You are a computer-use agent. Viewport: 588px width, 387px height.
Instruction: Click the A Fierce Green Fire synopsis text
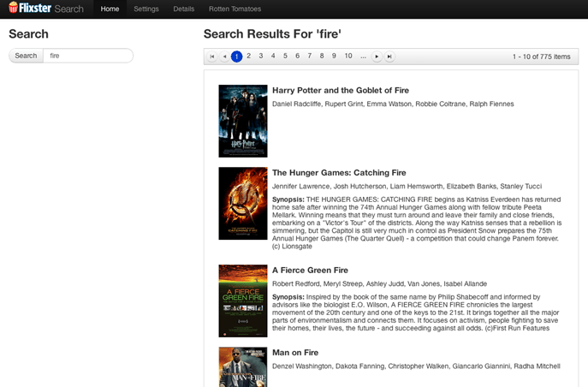[x=415, y=313]
